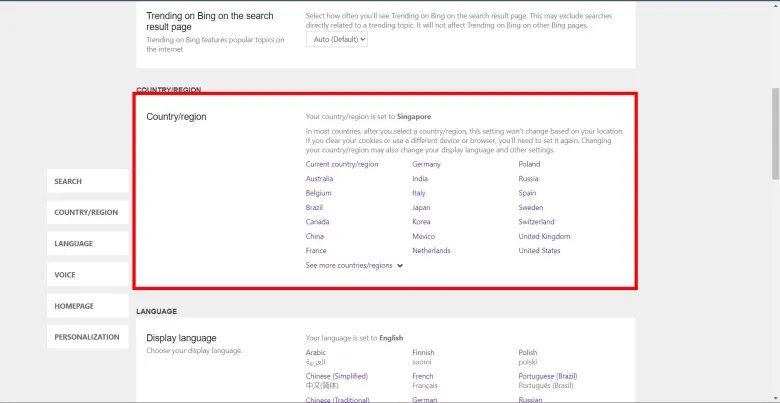This screenshot has height=403, width=780.
Task: Open the Trending on Bing Auto dropdown
Action: click(337, 39)
